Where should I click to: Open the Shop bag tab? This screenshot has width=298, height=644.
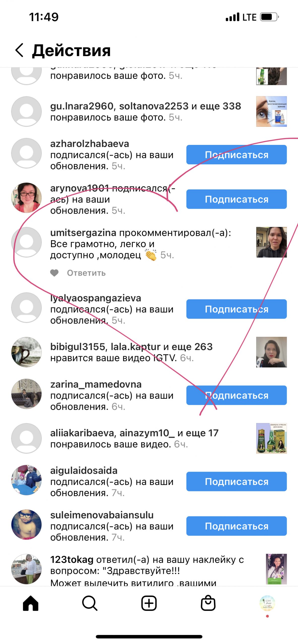[208, 603]
